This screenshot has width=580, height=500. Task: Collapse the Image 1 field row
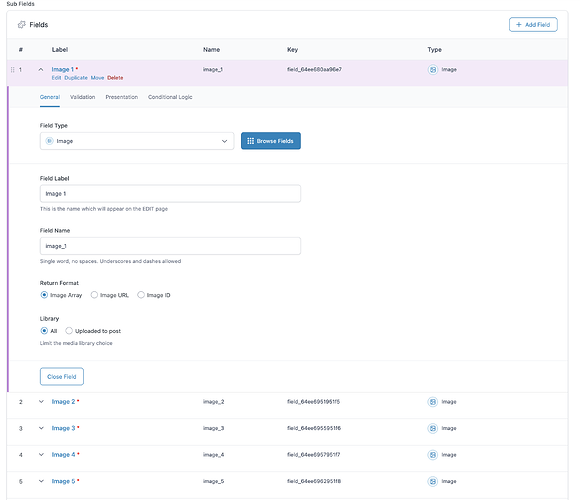[41, 70]
